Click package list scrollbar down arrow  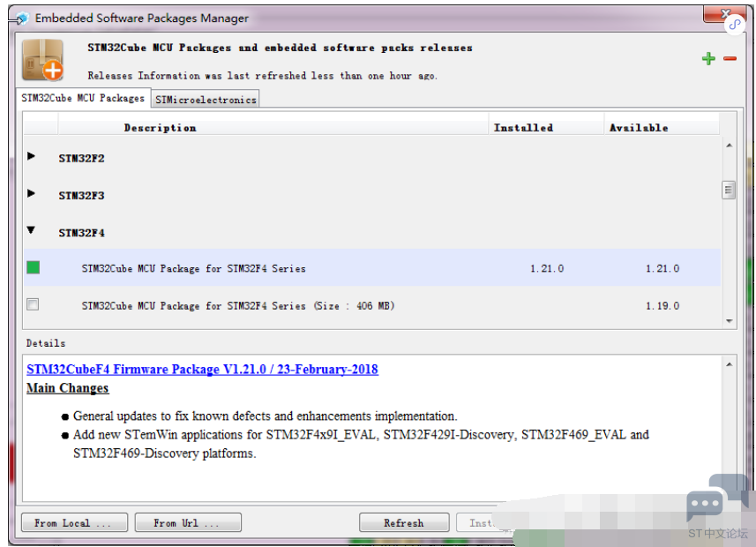coord(729,321)
